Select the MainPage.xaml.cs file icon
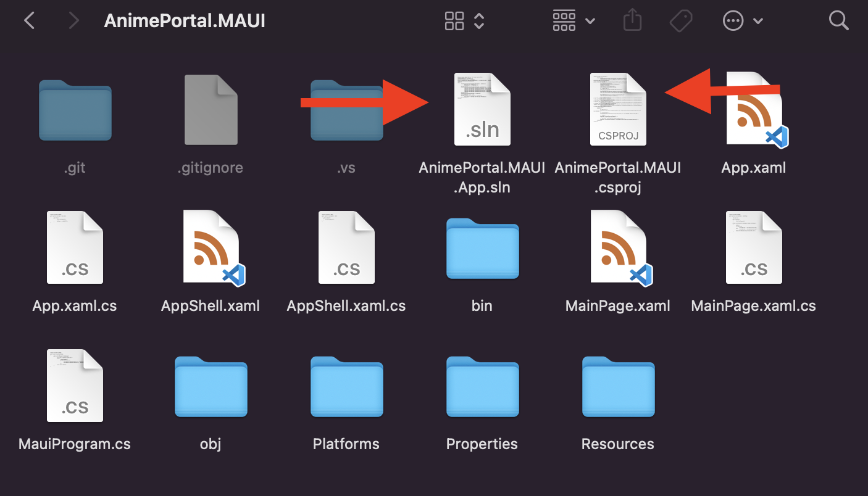This screenshot has height=496, width=868. 754,247
